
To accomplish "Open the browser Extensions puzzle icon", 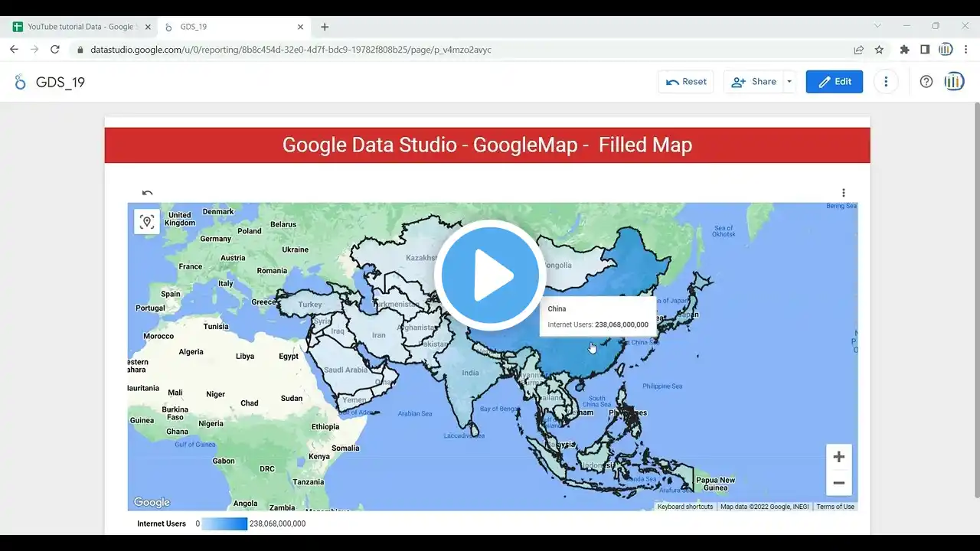I will pyautogui.click(x=905, y=50).
